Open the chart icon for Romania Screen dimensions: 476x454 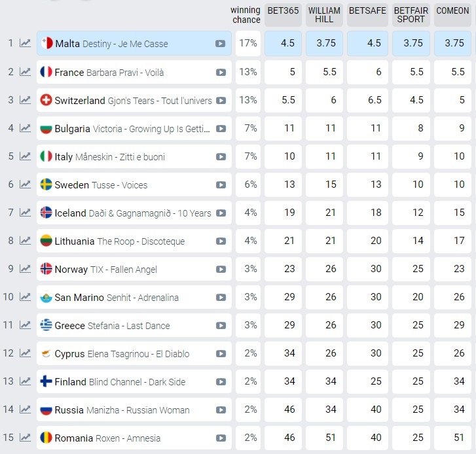tap(25, 438)
